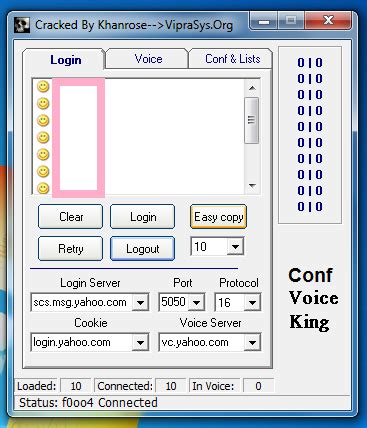367x428 pixels.
Task: Expand the Cookie dropdown arrow
Action: point(140,342)
